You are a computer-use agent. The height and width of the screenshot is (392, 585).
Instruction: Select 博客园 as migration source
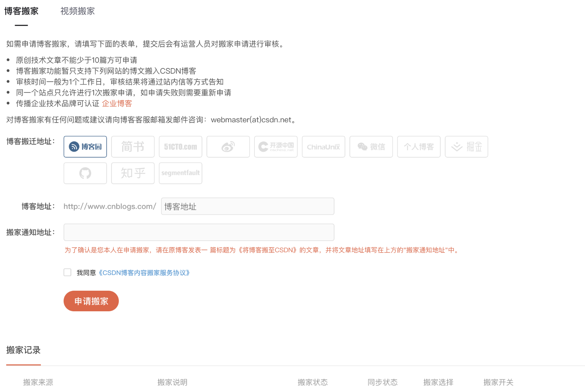click(85, 147)
